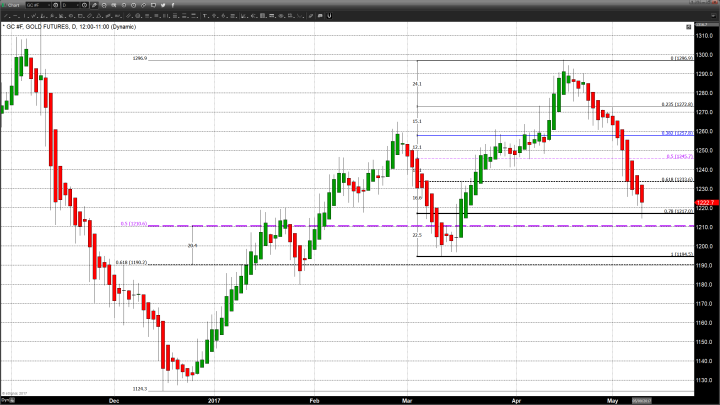Click the current price tag 1222.7
The image size is (720, 405).
pos(704,201)
